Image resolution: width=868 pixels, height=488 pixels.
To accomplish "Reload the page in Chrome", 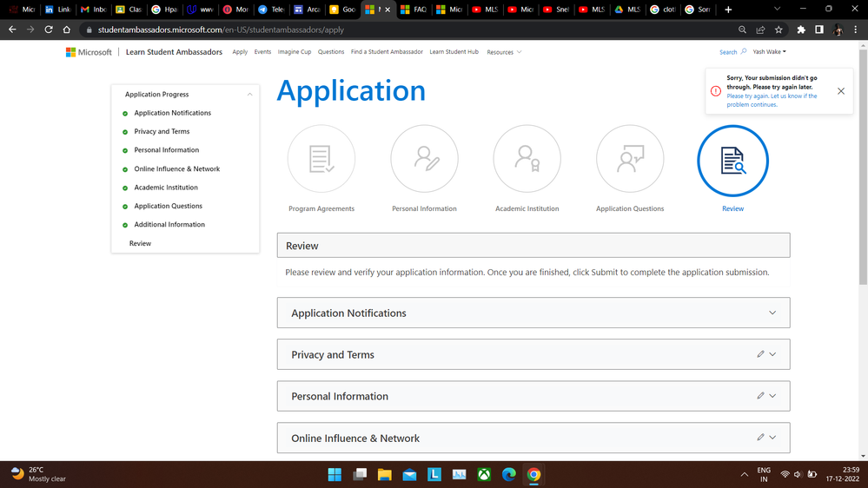I will 49,30.
